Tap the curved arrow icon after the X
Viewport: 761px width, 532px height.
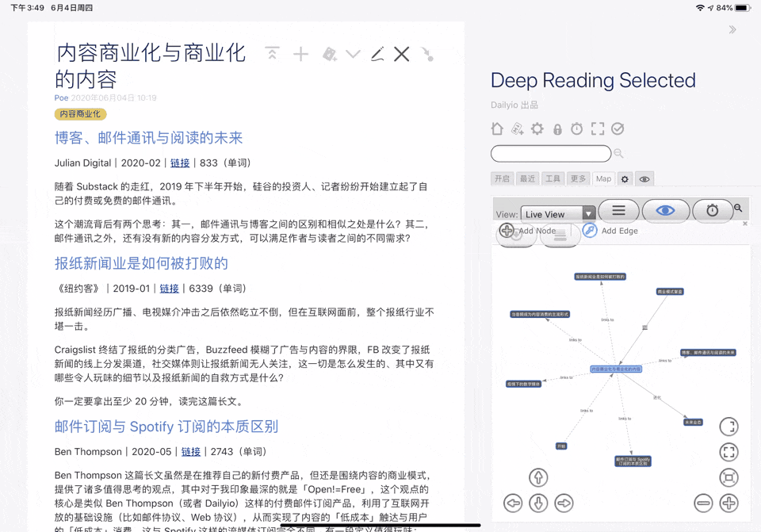[427, 54]
